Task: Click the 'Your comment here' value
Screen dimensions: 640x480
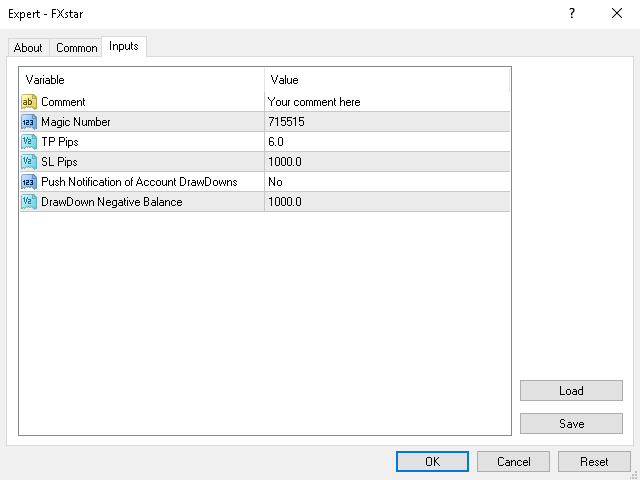Action: [x=314, y=102]
